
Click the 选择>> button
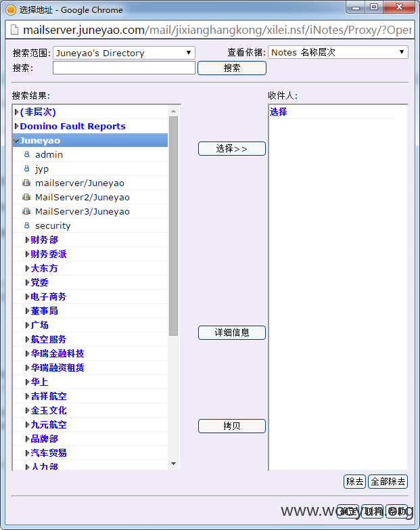[x=231, y=149]
